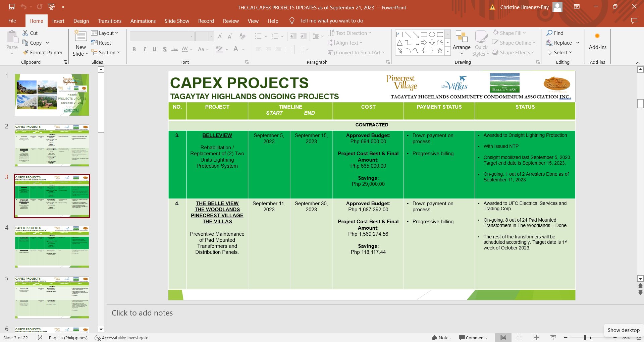Toggle Notes pane in status bar

tap(441, 338)
